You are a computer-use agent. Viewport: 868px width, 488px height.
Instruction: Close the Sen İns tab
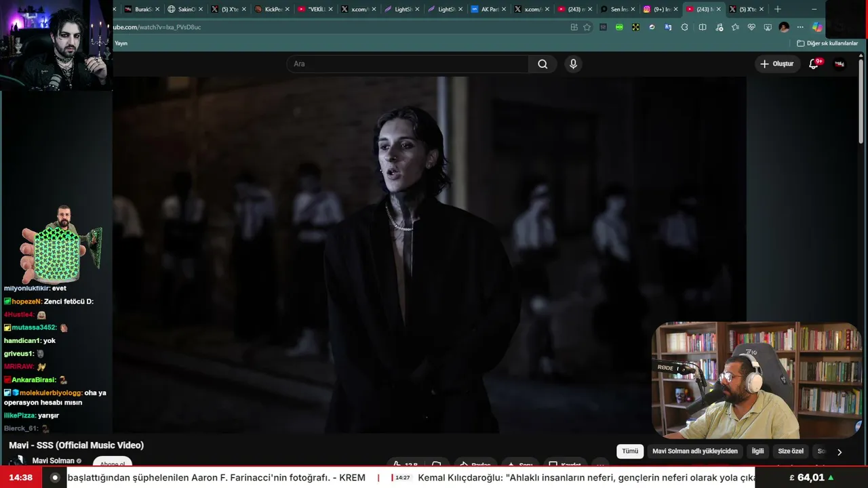click(632, 9)
